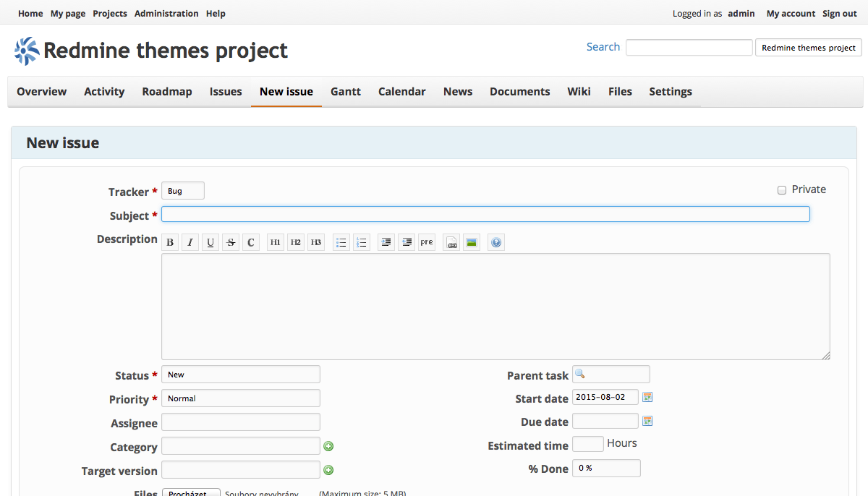
Task: Click the Sign out link
Action: click(x=840, y=14)
